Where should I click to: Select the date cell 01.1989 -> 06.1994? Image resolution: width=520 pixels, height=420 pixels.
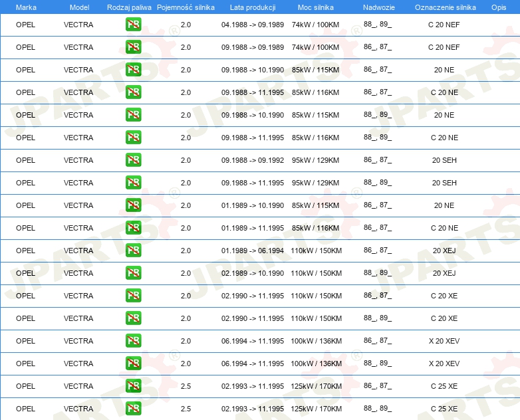pyautogui.click(x=253, y=251)
